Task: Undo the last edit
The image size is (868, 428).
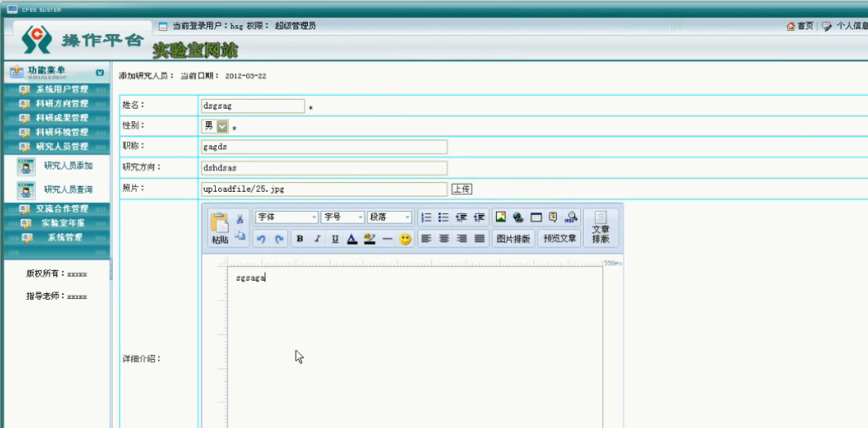Action: 262,239
